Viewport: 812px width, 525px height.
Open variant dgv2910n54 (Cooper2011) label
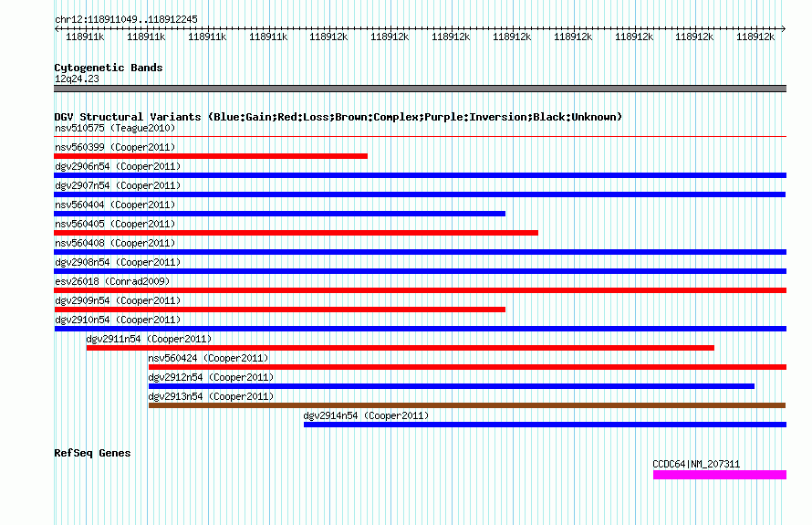118,320
